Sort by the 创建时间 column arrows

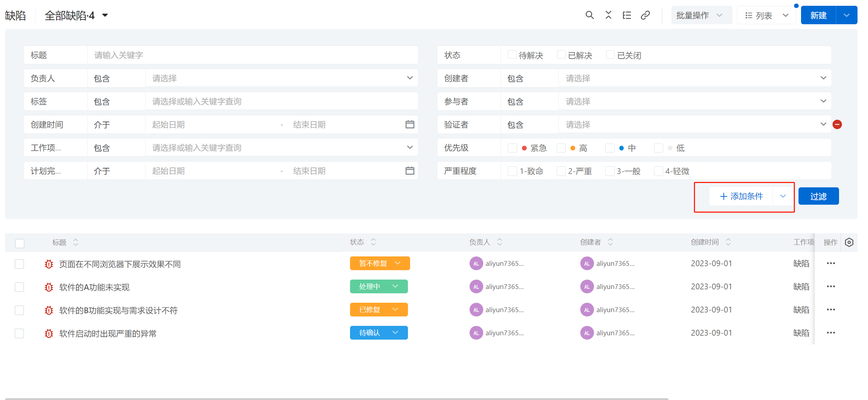(728, 242)
